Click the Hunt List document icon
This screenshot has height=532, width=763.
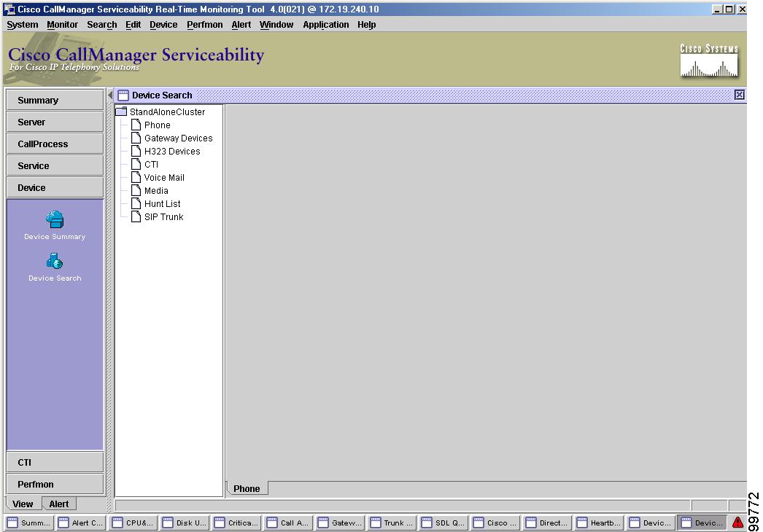tap(136, 204)
